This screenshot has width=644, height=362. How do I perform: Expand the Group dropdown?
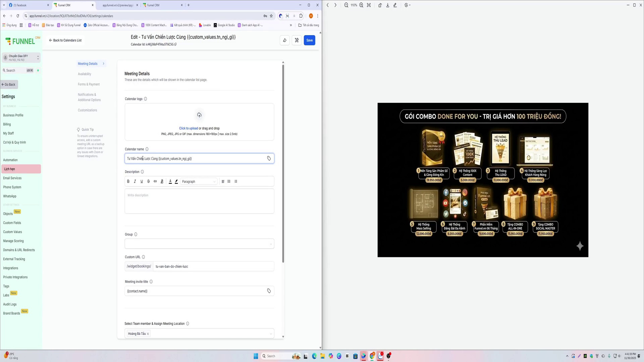[x=199, y=244]
